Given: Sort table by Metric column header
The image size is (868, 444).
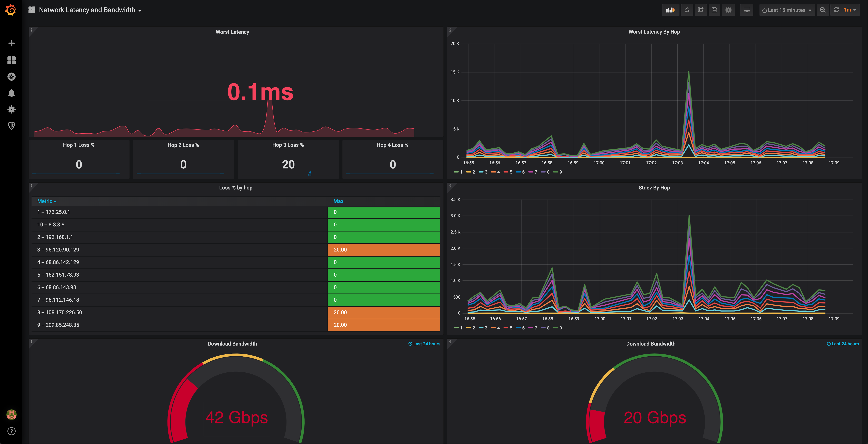Looking at the screenshot, I should pyautogui.click(x=45, y=201).
